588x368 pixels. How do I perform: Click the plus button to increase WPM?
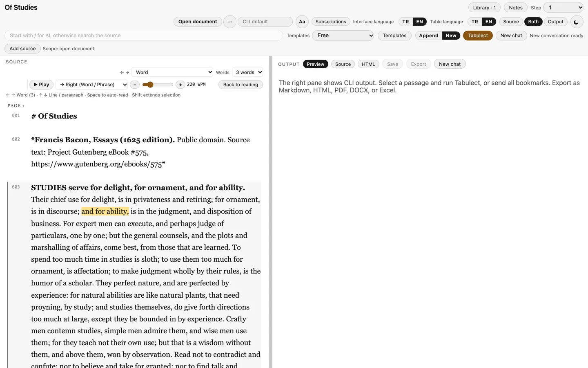[180, 85]
